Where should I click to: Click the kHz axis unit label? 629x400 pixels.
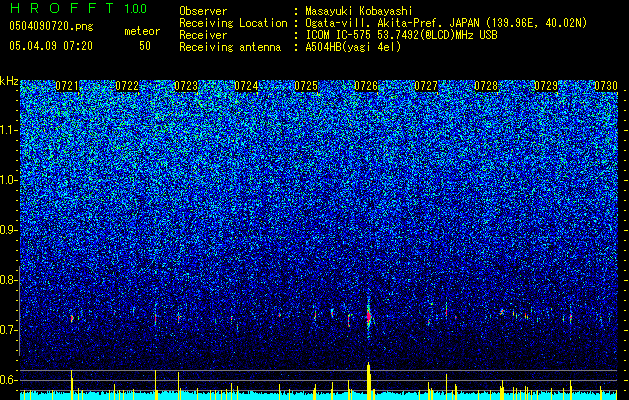9,81
